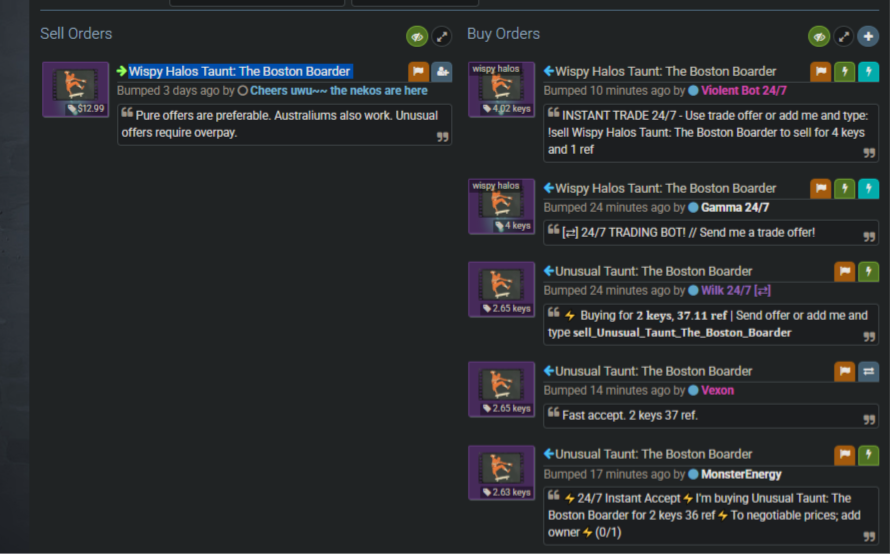The width and height of the screenshot is (890, 554).
Task: Open Vexon user profile
Action: pos(717,391)
